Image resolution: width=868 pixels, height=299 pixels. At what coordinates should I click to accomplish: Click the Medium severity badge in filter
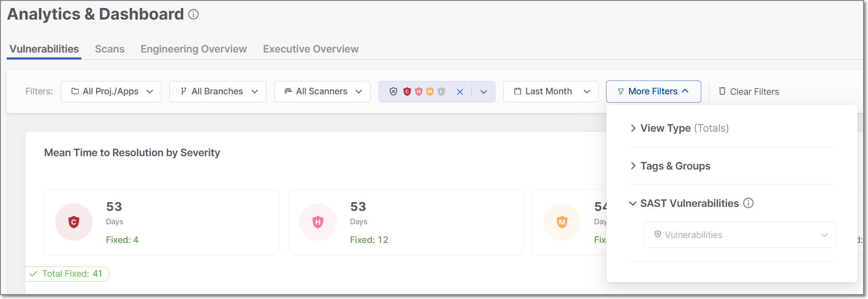click(x=430, y=92)
